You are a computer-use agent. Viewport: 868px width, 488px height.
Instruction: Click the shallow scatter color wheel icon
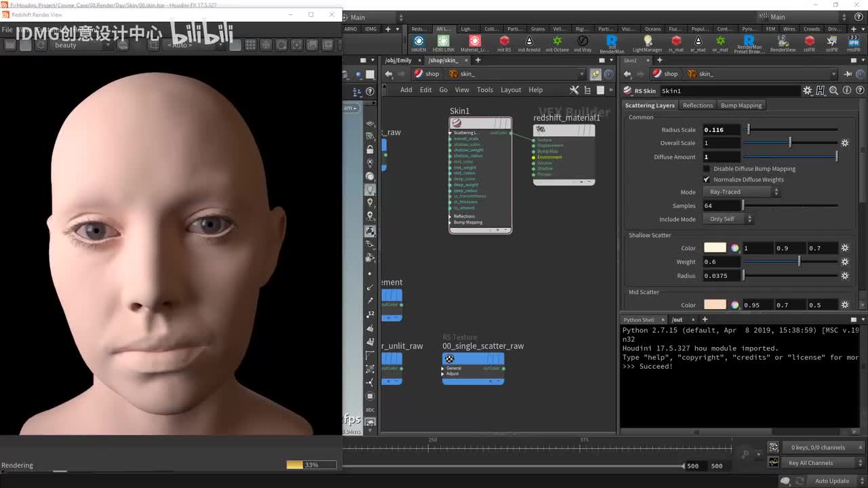734,248
